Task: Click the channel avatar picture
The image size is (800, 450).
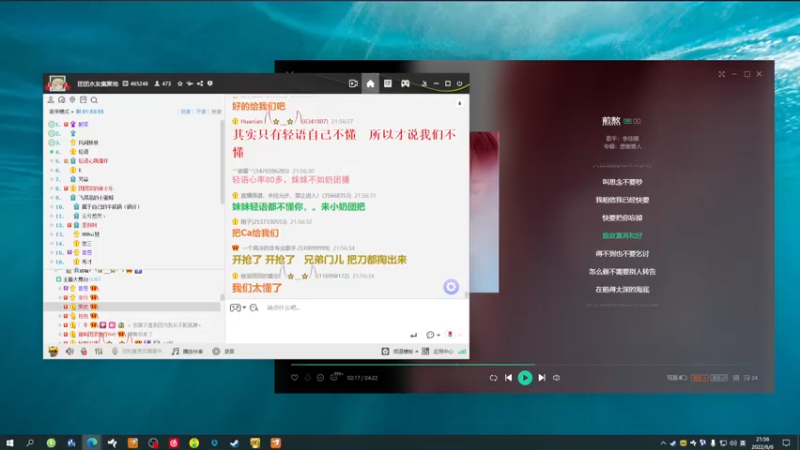Action: pos(57,83)
